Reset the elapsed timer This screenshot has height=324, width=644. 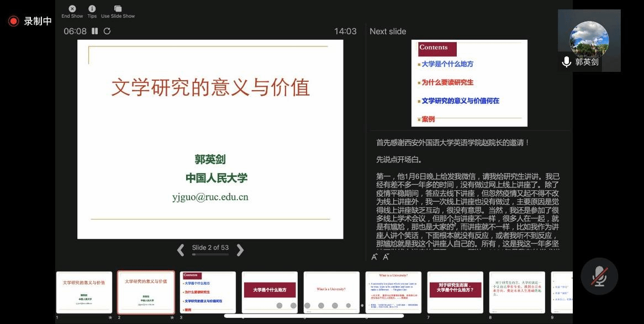pyautogui.click(x=107, y=32)
